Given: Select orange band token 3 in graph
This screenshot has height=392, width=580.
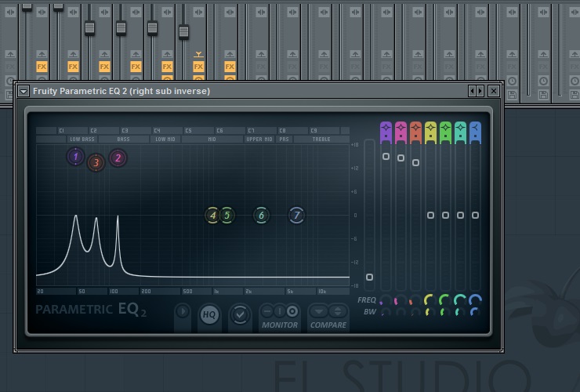Looking at the screenshot, I should [x=96, y=162].
